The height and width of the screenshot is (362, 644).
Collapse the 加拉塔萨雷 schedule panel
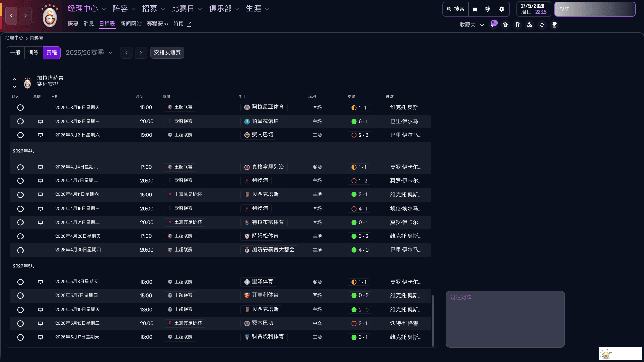[x=14, y=80]
